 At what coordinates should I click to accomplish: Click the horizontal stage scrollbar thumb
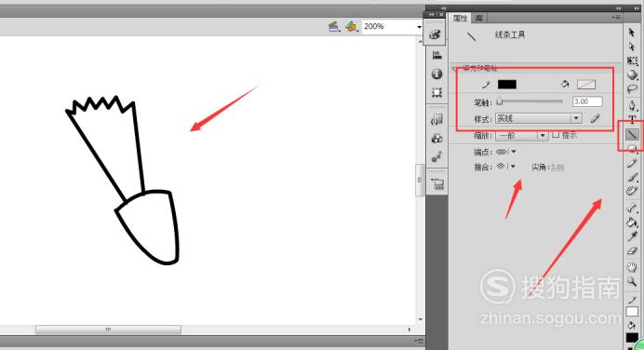click(x=108, y=330)
